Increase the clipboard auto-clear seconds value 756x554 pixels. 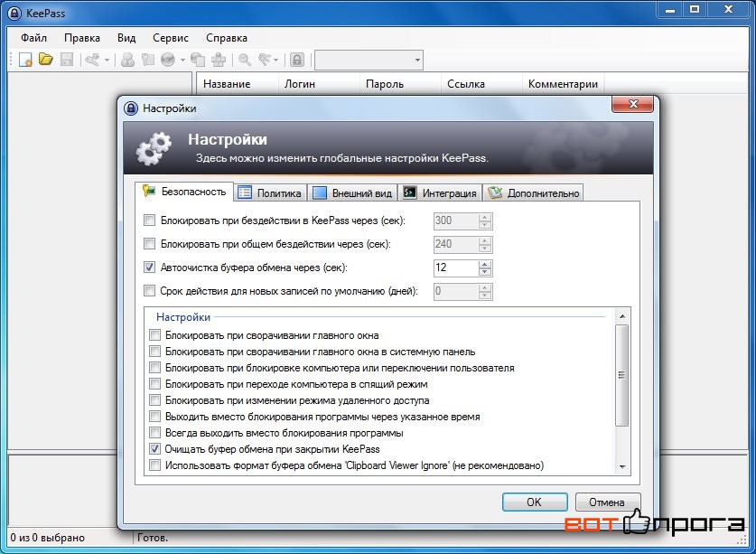pyautogui.click(x=485, y=264)
